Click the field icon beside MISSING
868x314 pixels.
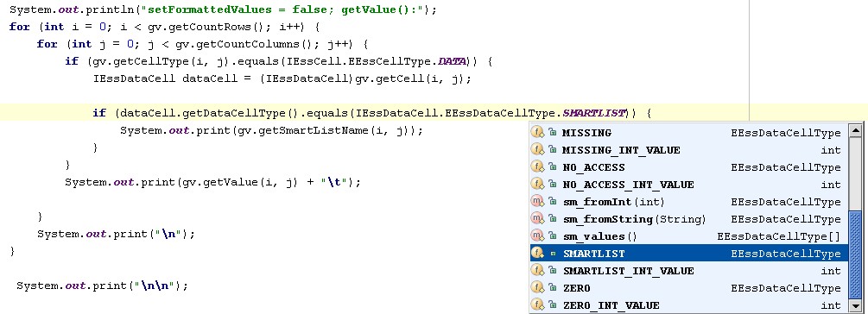[537, 133]
